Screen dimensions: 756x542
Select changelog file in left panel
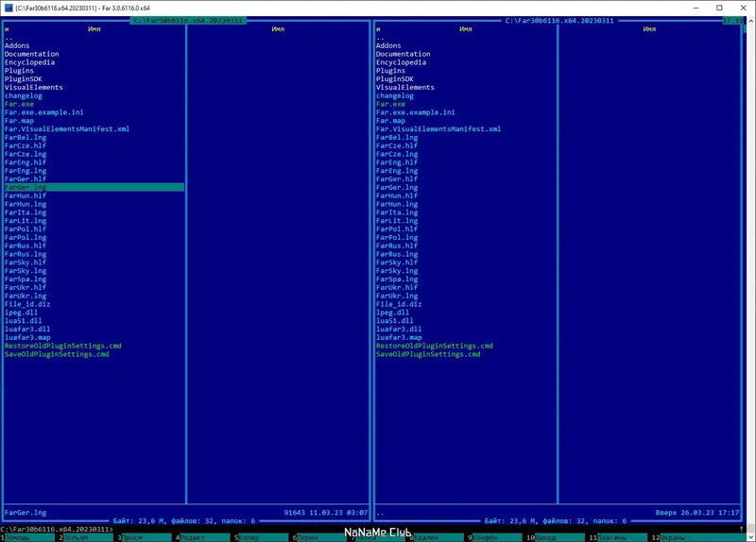(x=23, y=96)
